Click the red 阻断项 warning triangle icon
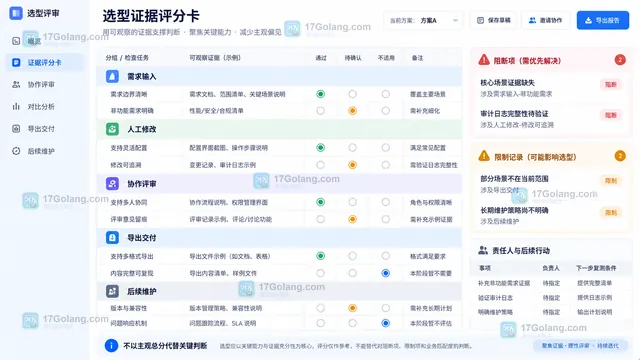 (484, 60)
